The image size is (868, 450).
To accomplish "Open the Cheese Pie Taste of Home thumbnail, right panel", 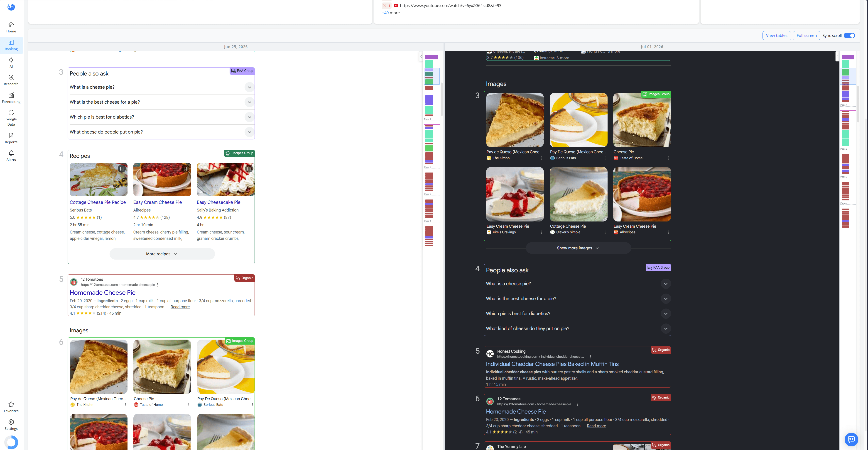I will tap(642, 120).
